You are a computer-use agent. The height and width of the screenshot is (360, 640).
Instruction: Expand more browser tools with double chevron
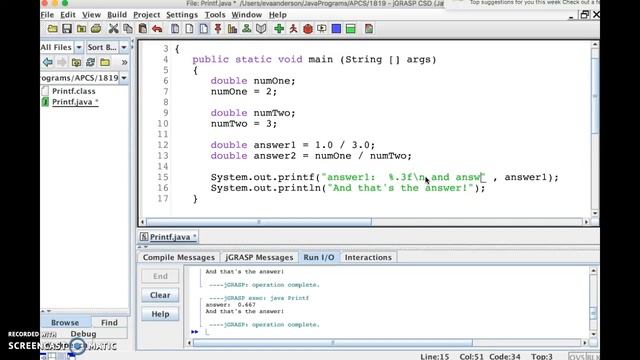[x=124, y=62]
